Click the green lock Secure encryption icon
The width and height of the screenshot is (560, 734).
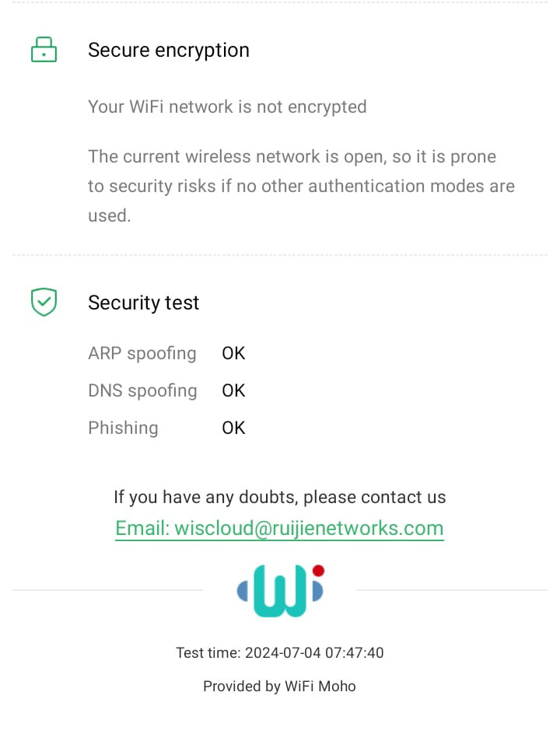click(44, 51)
